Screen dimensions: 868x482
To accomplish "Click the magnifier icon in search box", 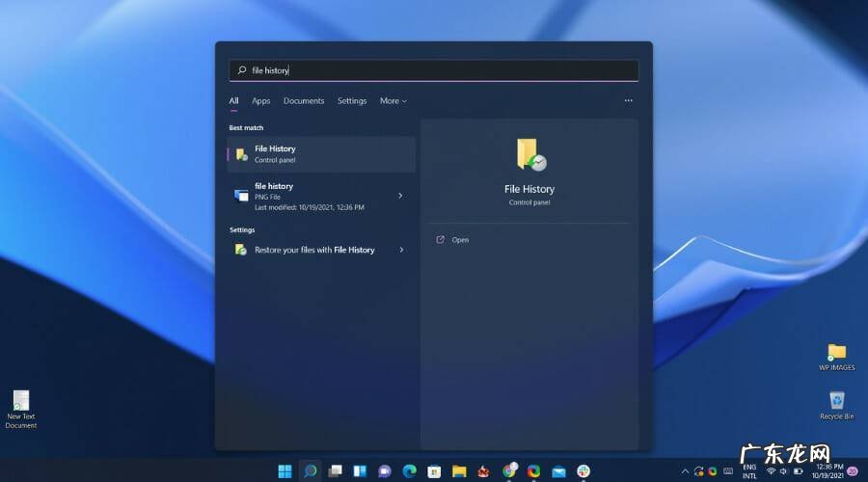I will 242,70.
